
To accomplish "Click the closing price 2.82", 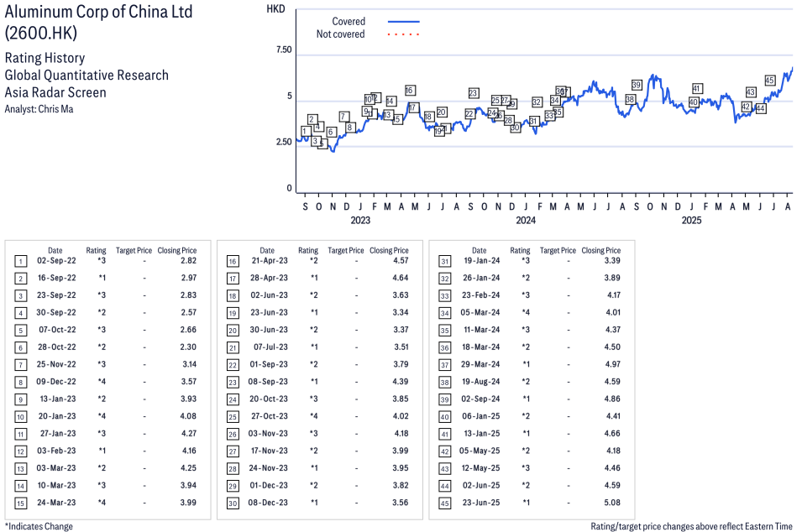I will (188, 261).
